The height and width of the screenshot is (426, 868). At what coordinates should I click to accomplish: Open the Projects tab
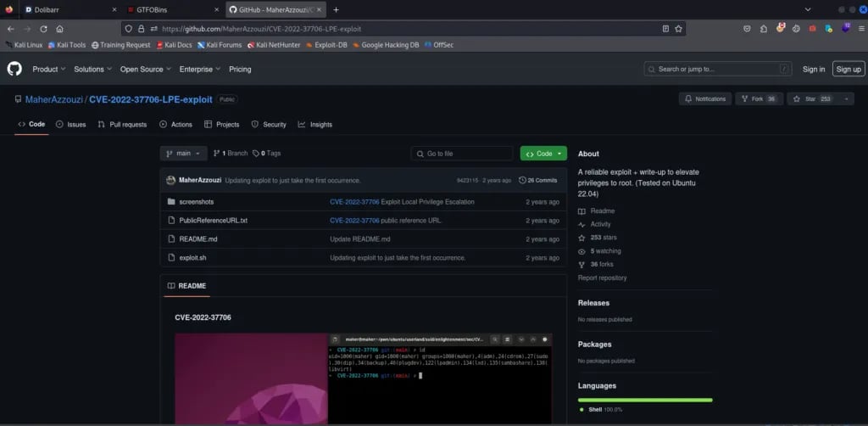[x=221, y=125]
